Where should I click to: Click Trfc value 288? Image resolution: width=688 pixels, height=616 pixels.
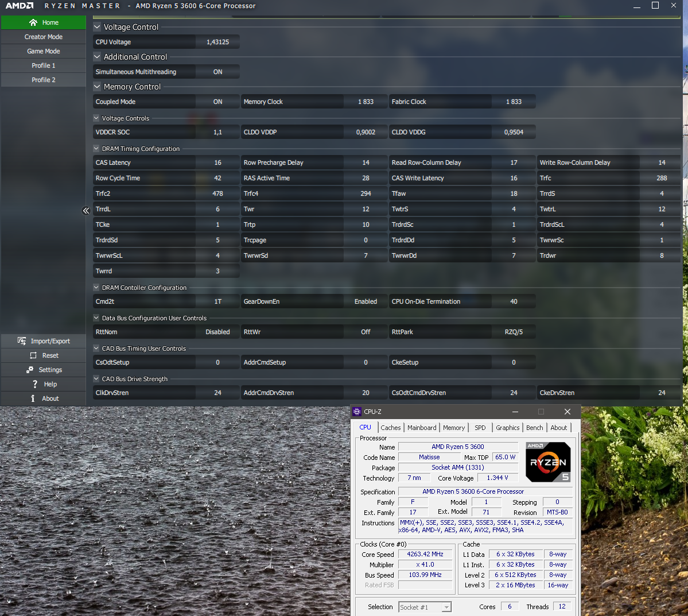pyautogui.click(x=662, y=178)
